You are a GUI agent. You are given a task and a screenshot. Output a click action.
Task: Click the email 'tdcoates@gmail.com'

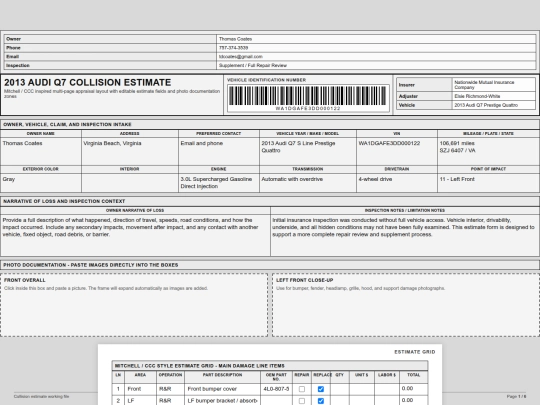[x=241, y=56]
